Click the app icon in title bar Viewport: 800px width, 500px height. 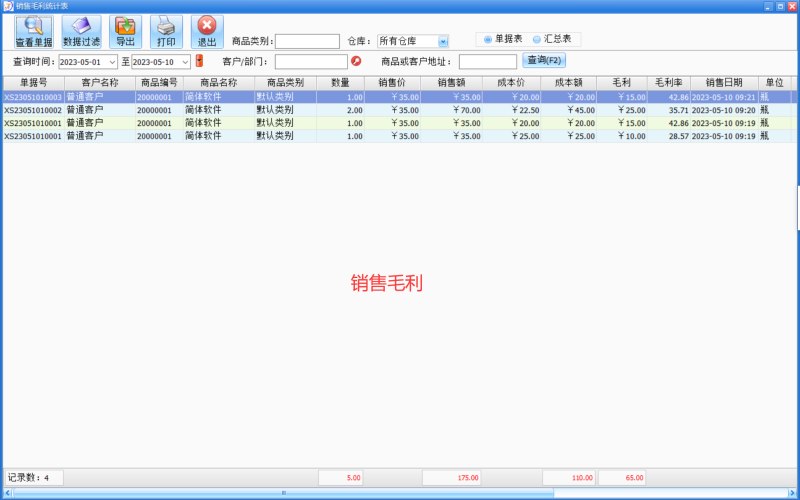click(8, 6)
